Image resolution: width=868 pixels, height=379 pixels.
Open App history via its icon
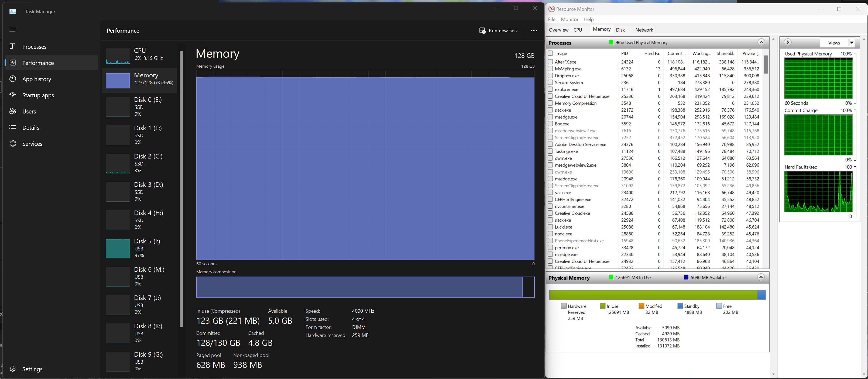12,79
